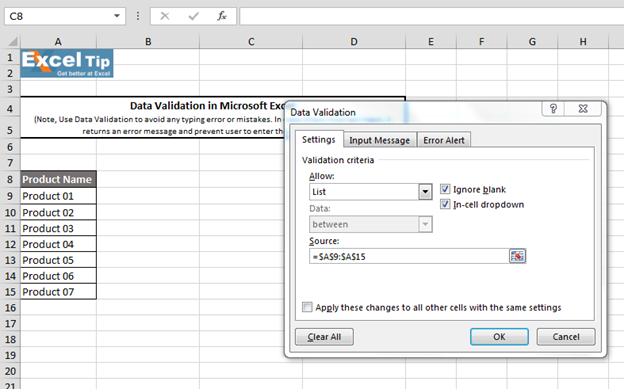Click the OK button
624x389 pixels.
click(x=499, y=337)
